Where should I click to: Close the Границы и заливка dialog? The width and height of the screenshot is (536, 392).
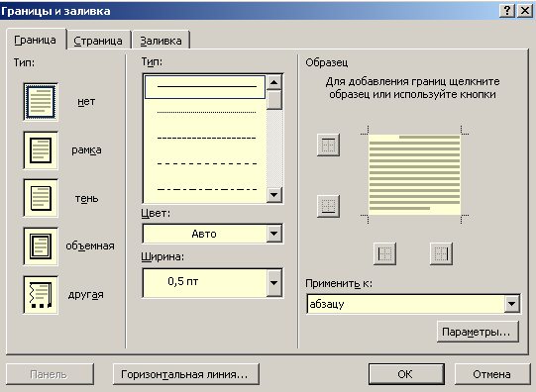pos(524,11)
